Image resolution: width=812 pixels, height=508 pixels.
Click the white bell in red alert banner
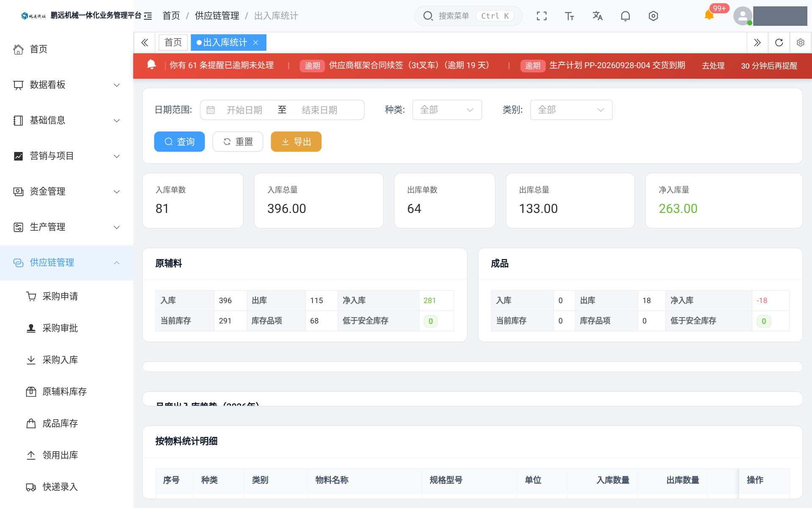coord(151,64)
